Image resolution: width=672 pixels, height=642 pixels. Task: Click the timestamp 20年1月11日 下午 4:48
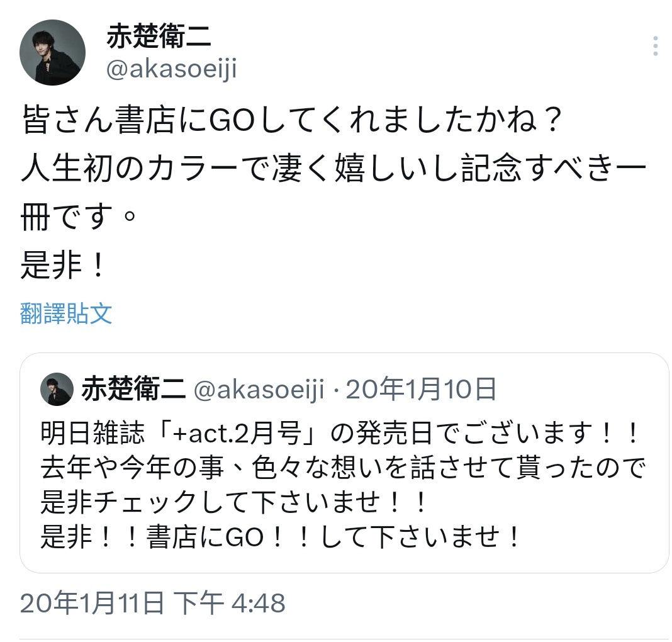pyautogui.click(x=152, y=603)
